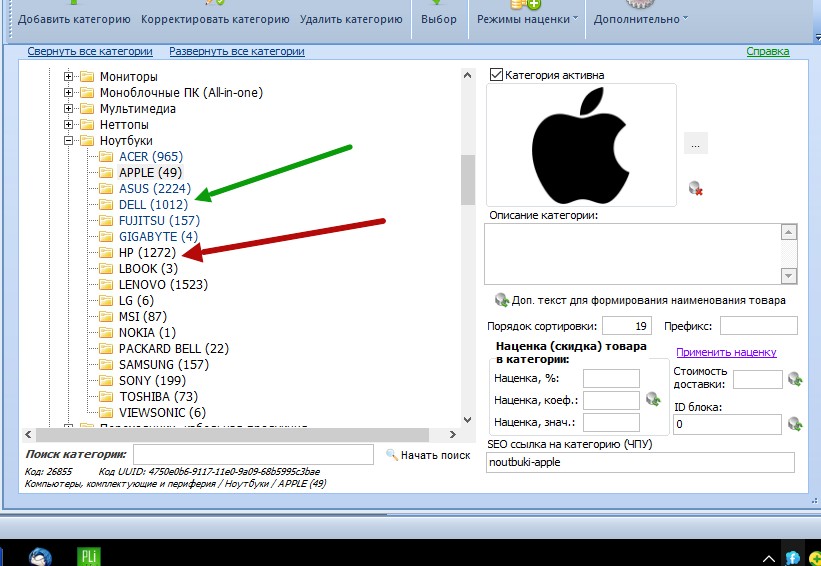Click the Неттопы folder icon

87,125
